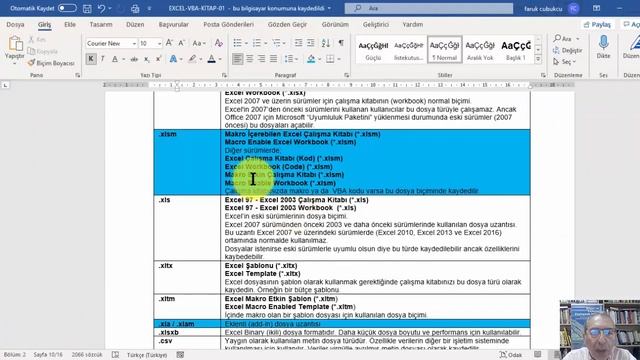
Task: Switch to the Ekle ribbon tab
Action: [70, 24]
